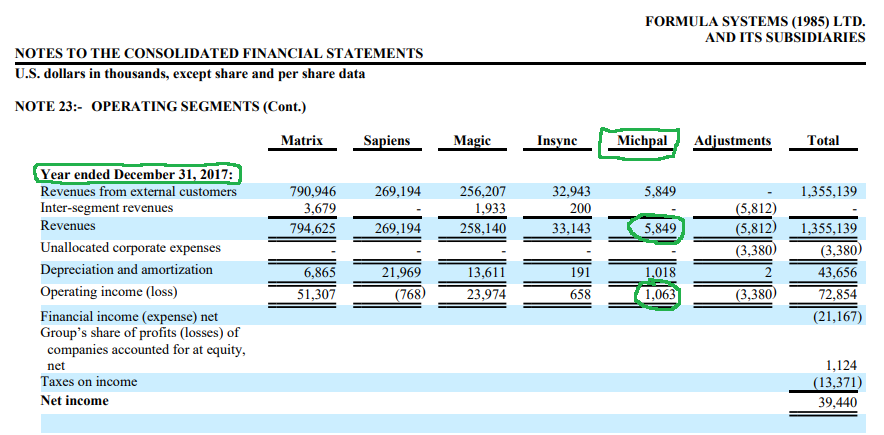Click the circled Michpal operating income 1,063
Viewport: 884px width, 435px height.
tap(660, 294)
